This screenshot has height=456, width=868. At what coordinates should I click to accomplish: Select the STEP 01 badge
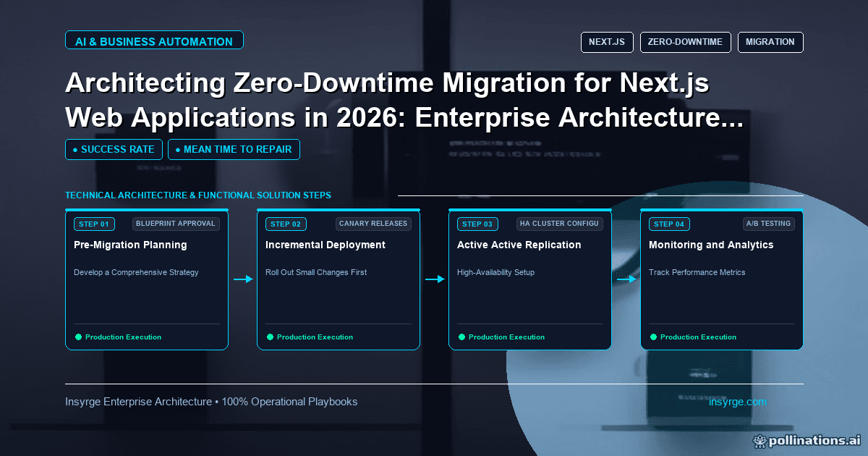(x=94, y=224)
